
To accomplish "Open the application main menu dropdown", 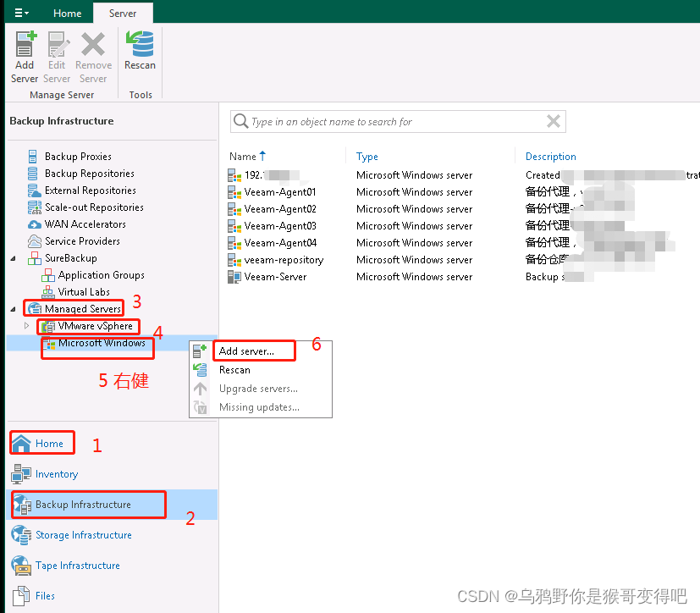I will click(x=21, y=13).
